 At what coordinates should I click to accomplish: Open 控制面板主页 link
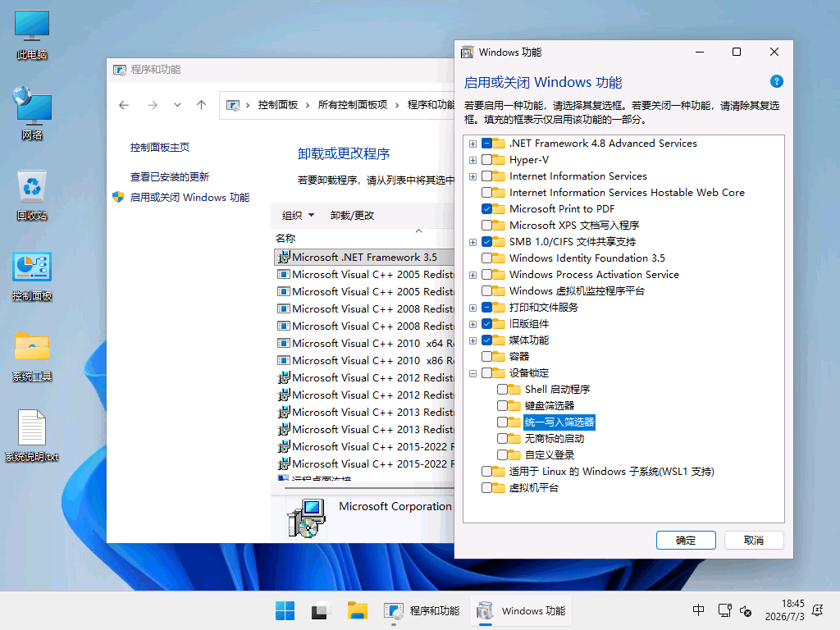pos(160,148)
